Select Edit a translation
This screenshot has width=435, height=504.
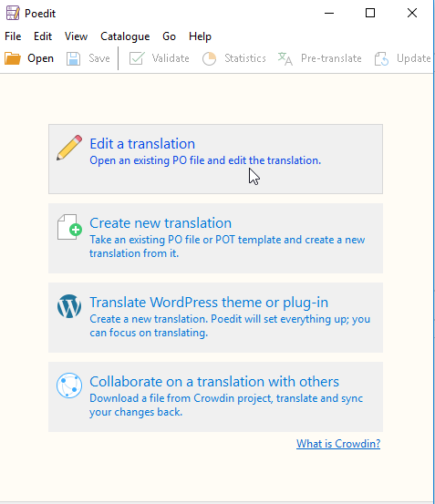215,159
